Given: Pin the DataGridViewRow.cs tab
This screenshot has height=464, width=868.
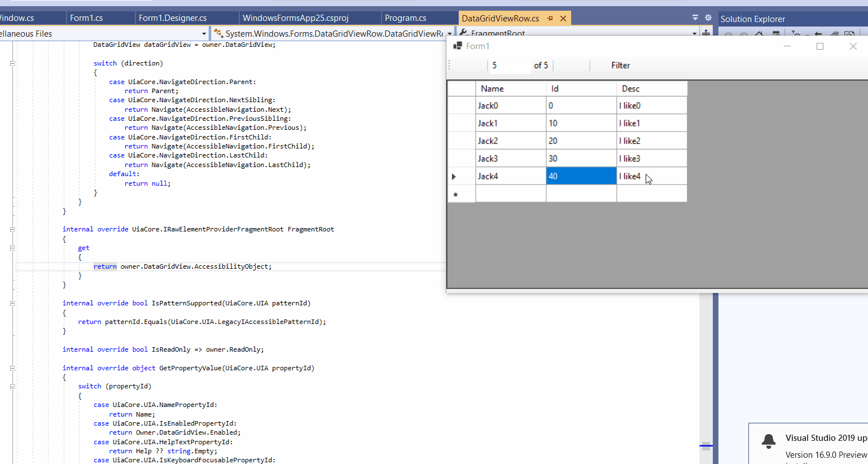Looking at the screenshot, I should pyautogui.click(x=550, y=19).
